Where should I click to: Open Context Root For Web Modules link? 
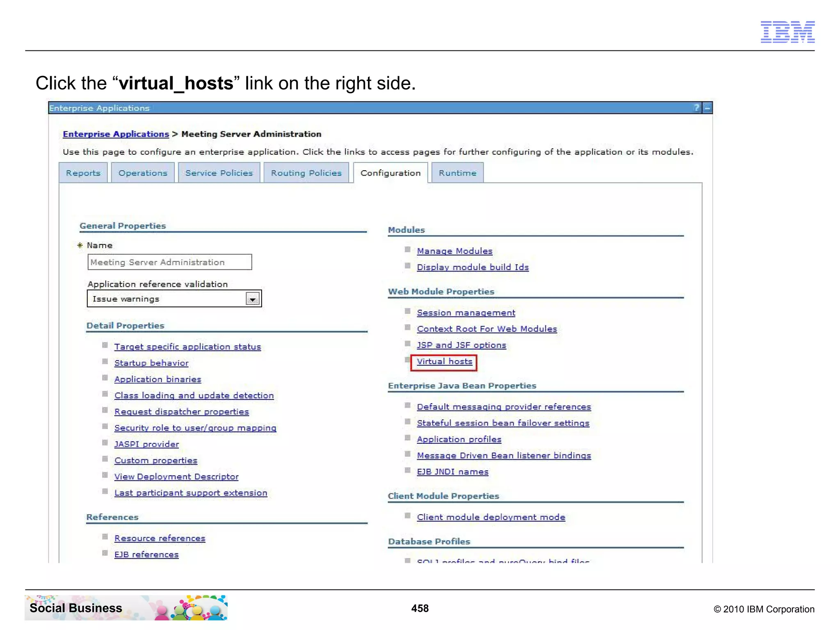click(x=487, y=329)
